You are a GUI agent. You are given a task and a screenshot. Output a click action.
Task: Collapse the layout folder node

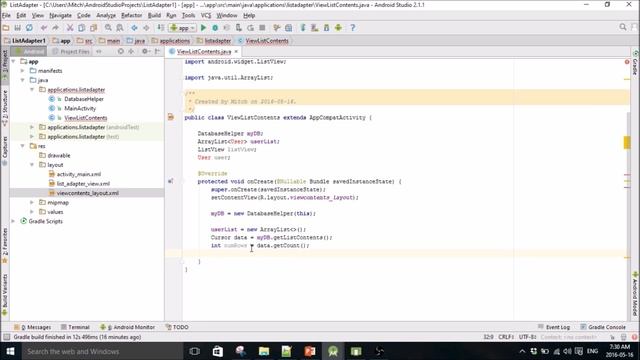tap(32, 165)
